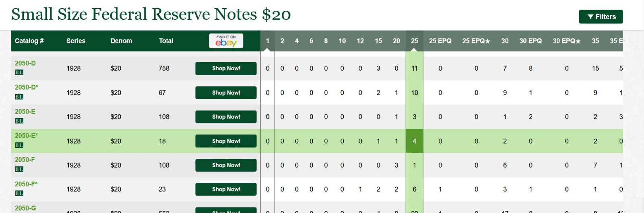
Task: Select the grade 1 column header
Action: pos(268,41)
